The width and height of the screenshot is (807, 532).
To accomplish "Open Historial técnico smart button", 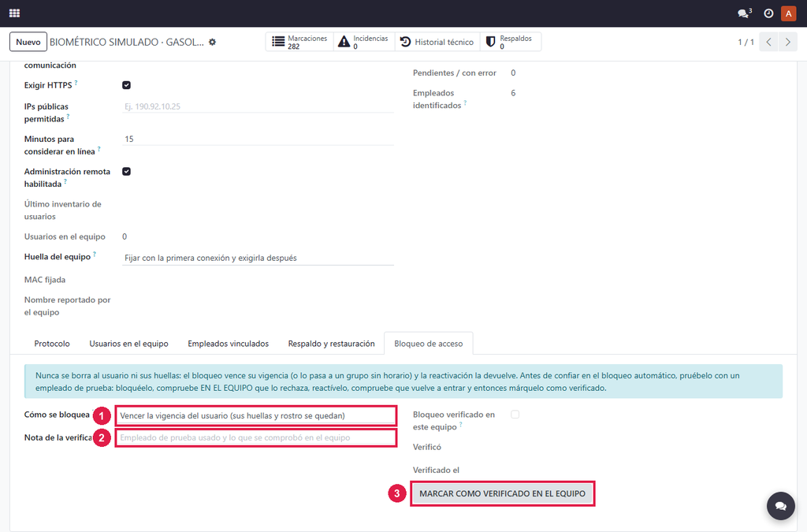I will click(x=437, y=43).
